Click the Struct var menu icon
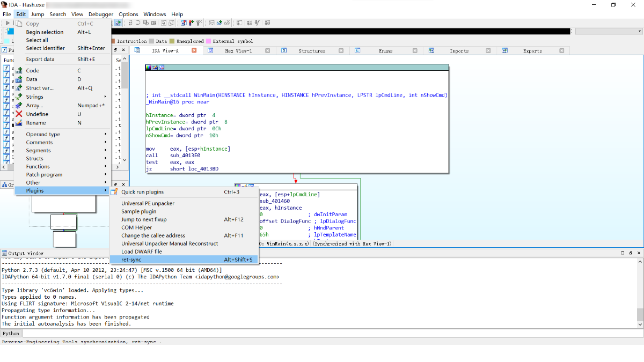 (19, 88)
